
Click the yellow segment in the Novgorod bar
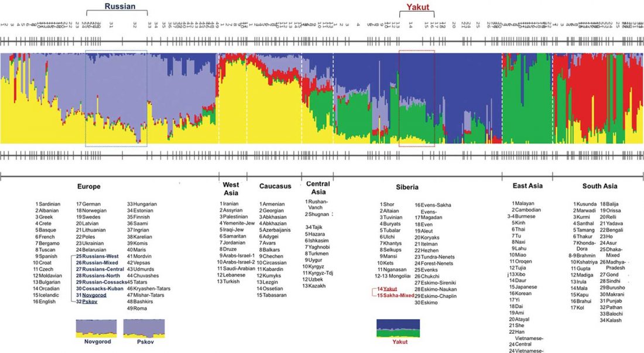coord(97,335)
